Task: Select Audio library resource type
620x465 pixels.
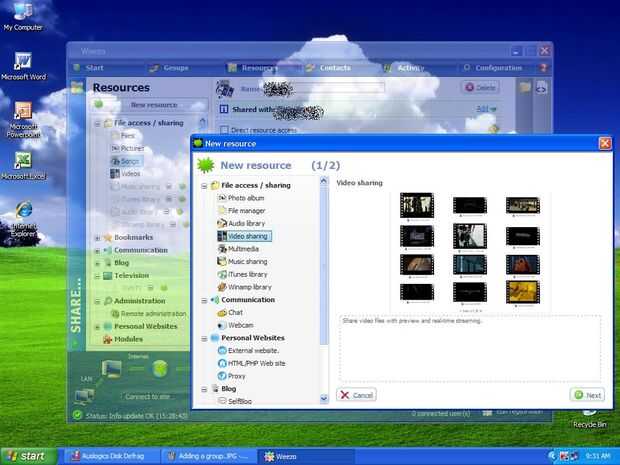Action: 241,223
